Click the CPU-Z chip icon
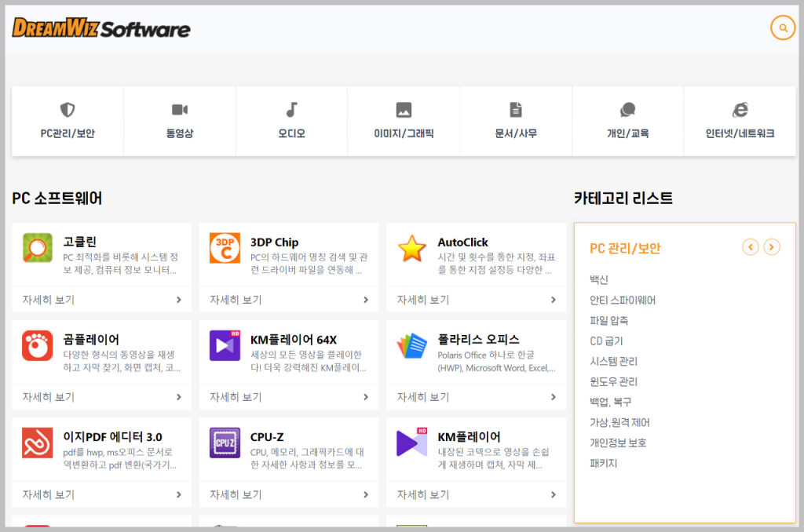The width and height of the screenshot is (804, 532). [x=225, y=443]
